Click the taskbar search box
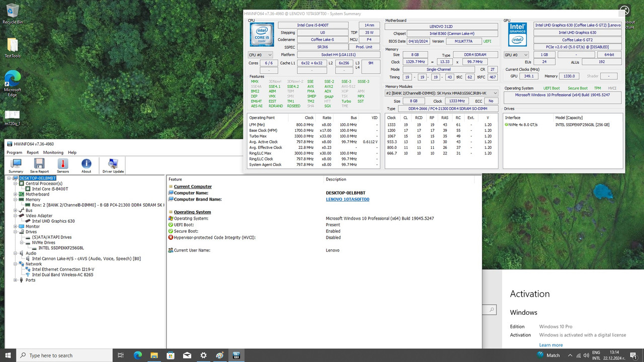The image size is (644, 362). click(64, 355)
